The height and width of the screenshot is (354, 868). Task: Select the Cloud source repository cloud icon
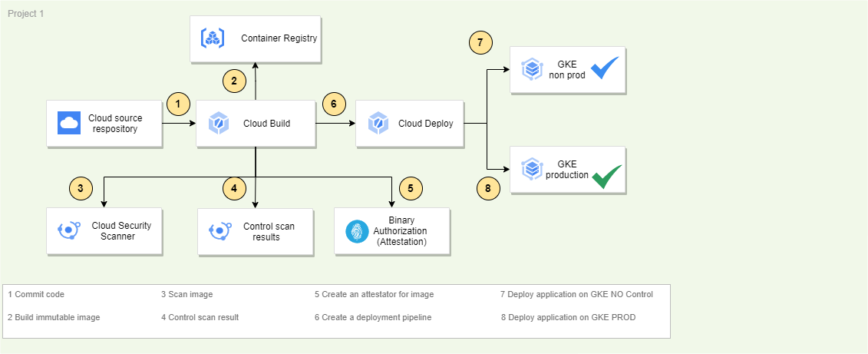tap(70, 123)
